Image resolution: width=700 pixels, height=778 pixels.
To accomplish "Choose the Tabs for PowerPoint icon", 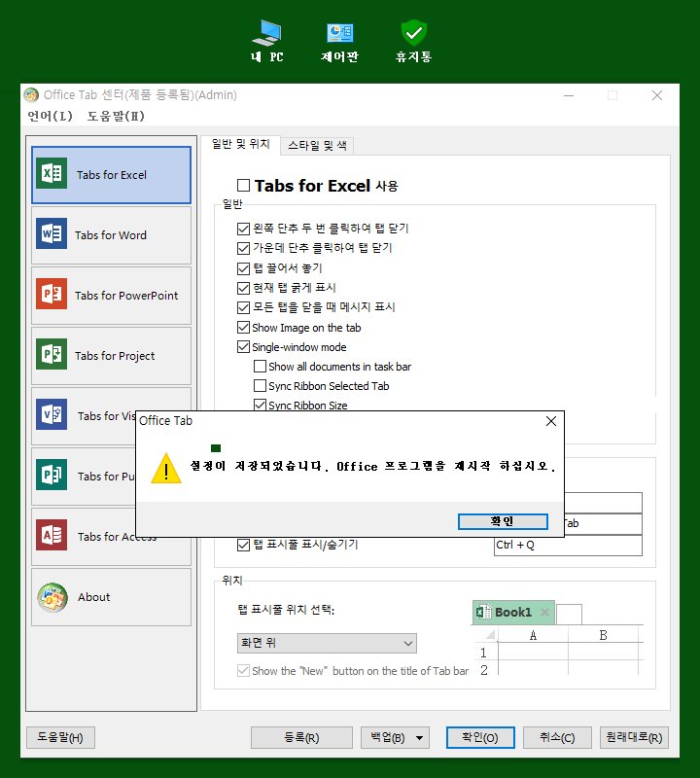I will [52, 294].
